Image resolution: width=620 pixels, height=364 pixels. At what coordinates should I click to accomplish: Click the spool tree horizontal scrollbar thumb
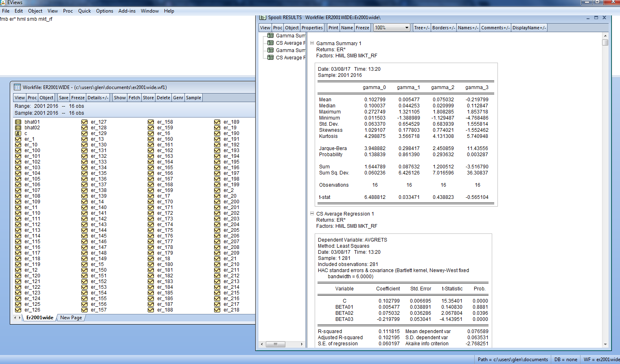(276, 344)
